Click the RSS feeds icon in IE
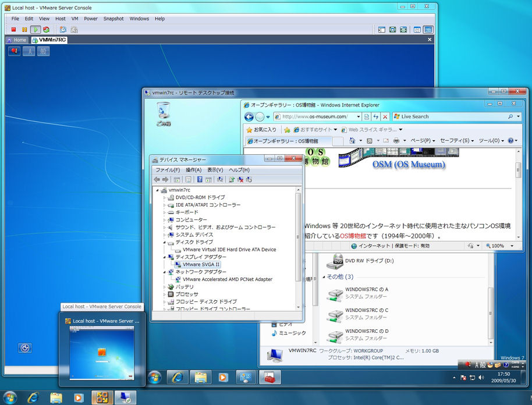 coord(370,140)
